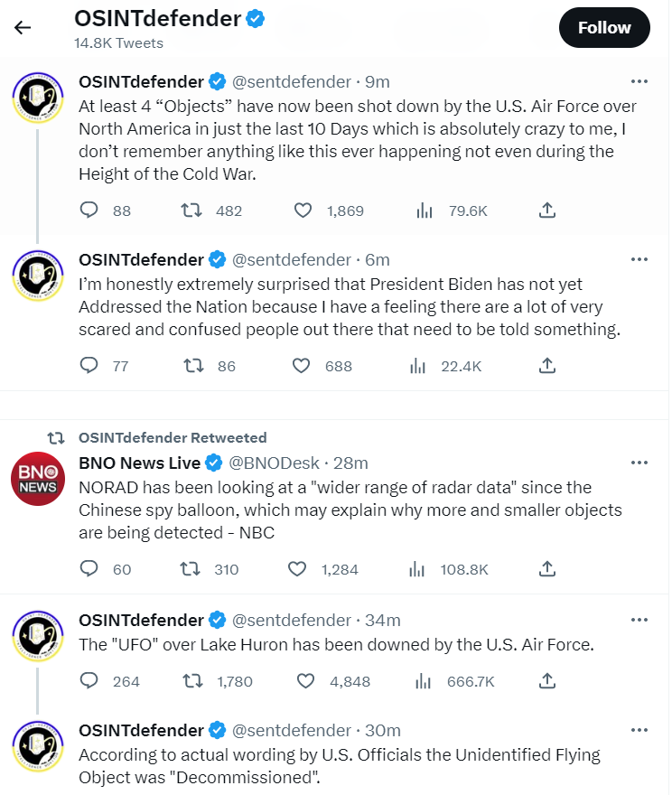
Task: Open the 34m timestamp of UFO tweet
Action: coord(383,620)
